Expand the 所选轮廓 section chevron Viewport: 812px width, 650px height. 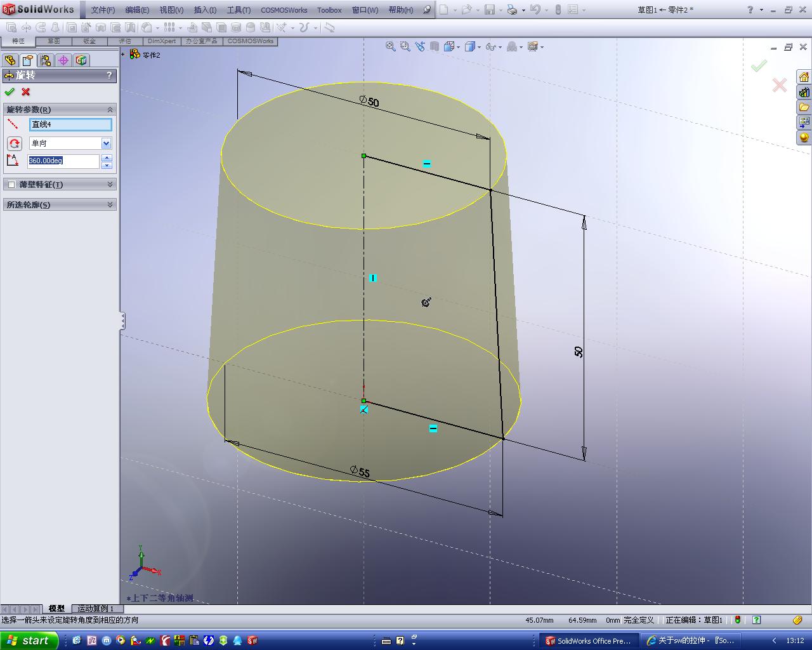click(x=110, y=205)
